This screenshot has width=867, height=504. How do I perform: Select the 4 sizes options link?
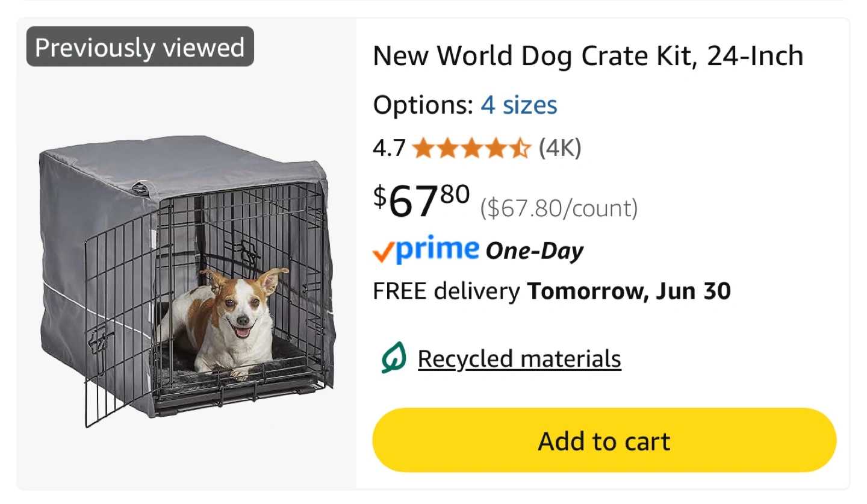click(518, 105)
